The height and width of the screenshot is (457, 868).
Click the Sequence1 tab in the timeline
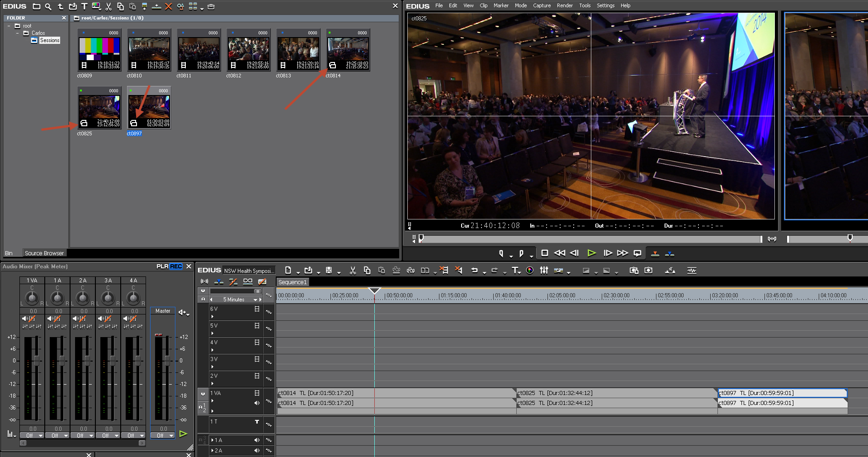coord(292,282)
